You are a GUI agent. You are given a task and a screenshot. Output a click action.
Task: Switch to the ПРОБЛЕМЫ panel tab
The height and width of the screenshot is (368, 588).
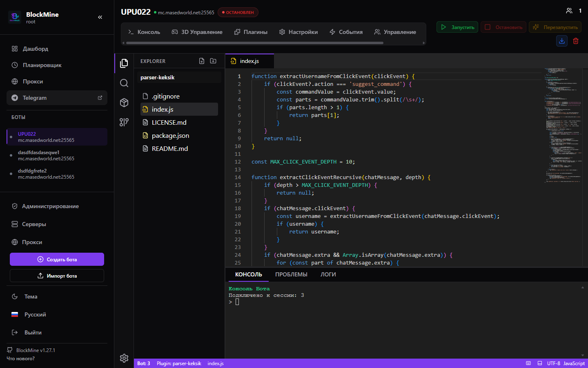click(291, 274)
